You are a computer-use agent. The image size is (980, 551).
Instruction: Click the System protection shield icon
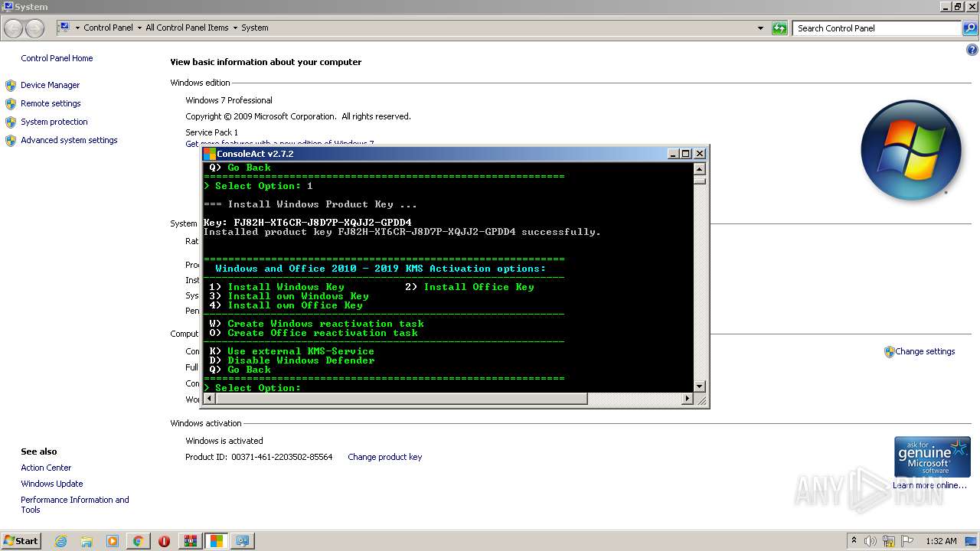tap(11, 122)
